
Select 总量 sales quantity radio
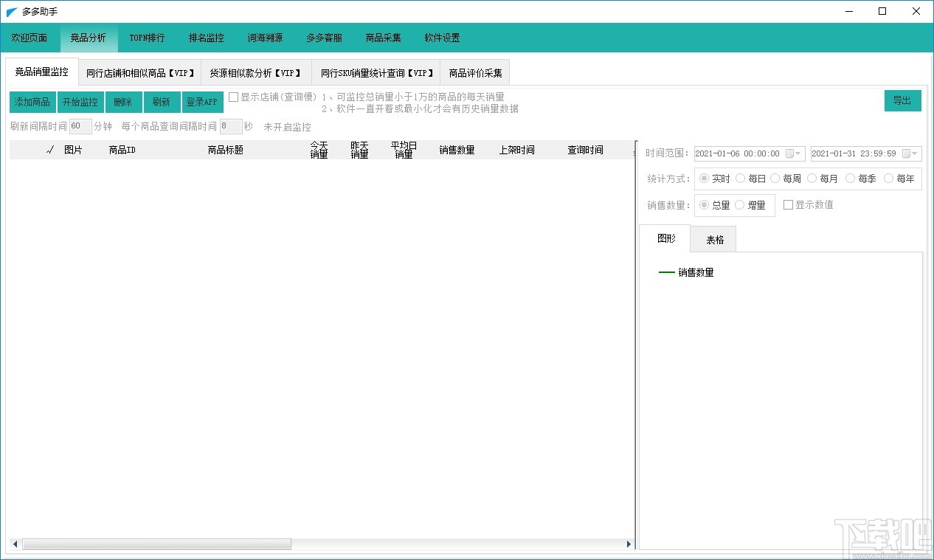click(x=704, y=205)
